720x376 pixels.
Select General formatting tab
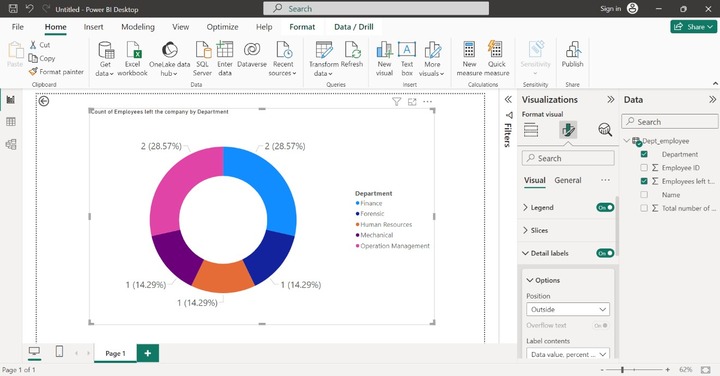coord(568,180)
